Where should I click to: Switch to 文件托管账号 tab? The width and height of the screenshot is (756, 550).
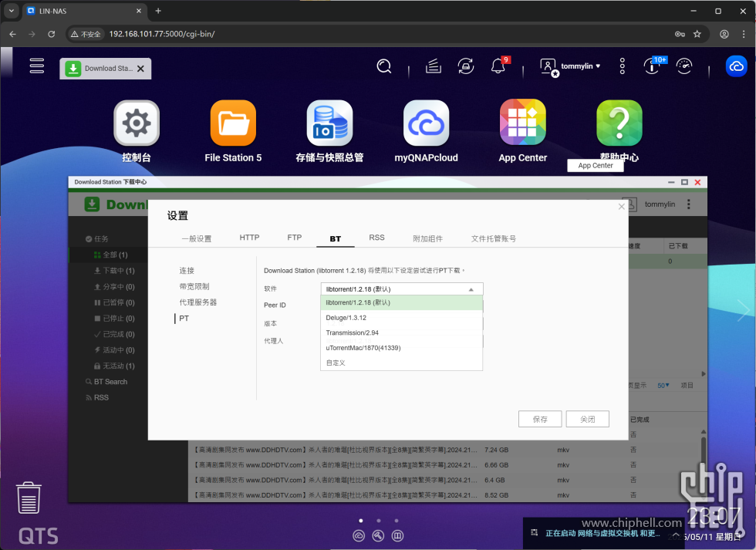point(493,238)
